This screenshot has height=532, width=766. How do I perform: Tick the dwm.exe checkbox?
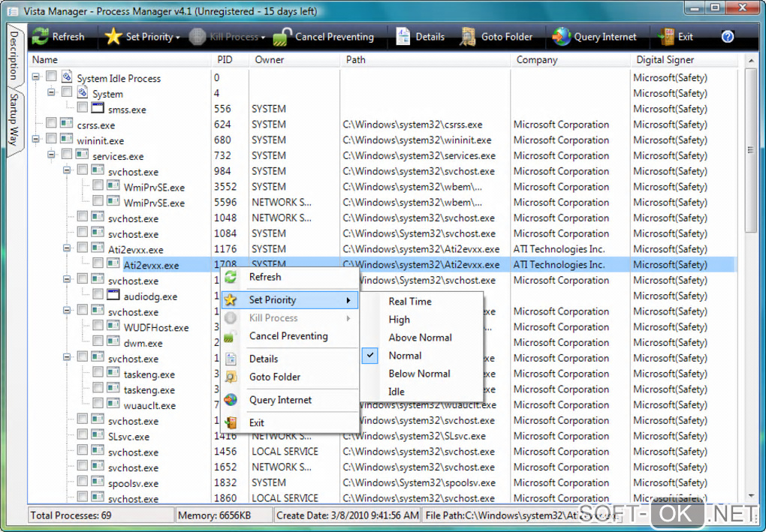click(98, 341)
